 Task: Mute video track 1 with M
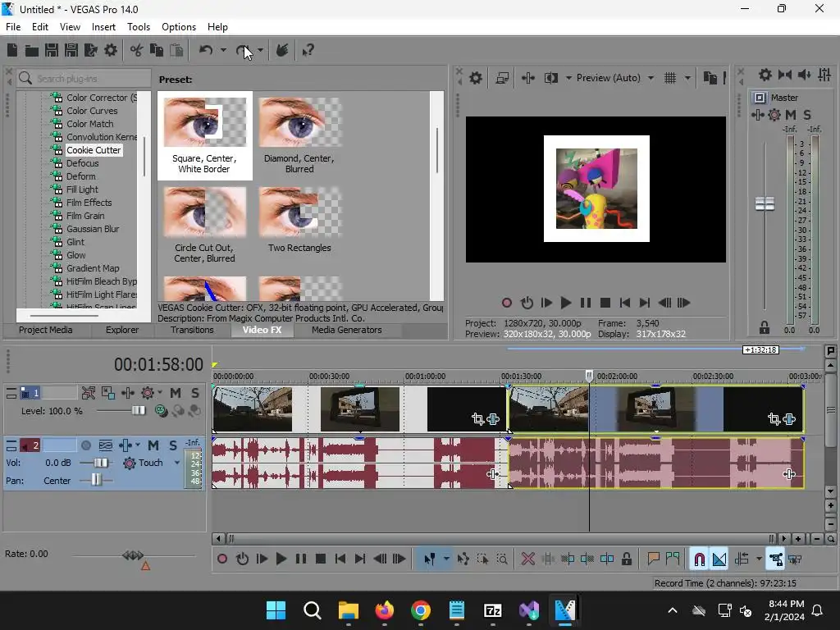click(176, 393)
